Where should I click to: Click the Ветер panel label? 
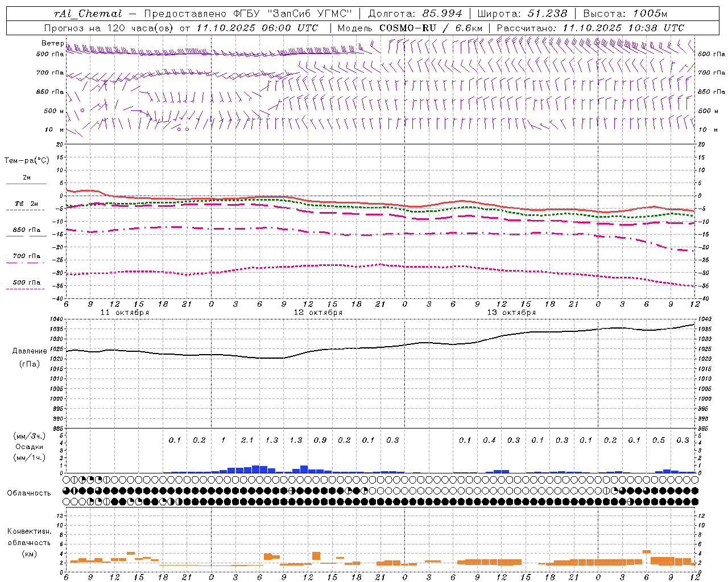coord(52,43)
